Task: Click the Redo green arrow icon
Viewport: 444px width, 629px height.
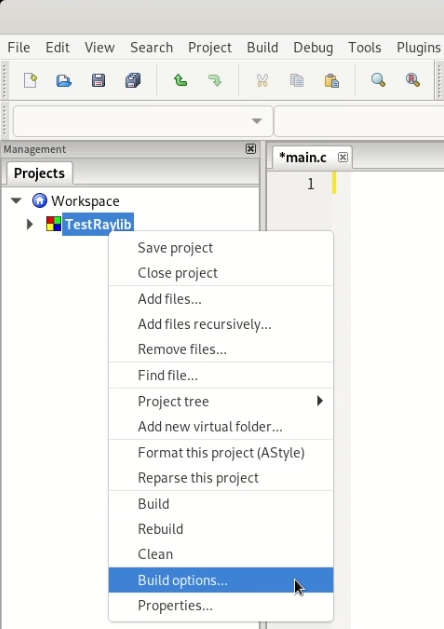Action: [215, 81]
